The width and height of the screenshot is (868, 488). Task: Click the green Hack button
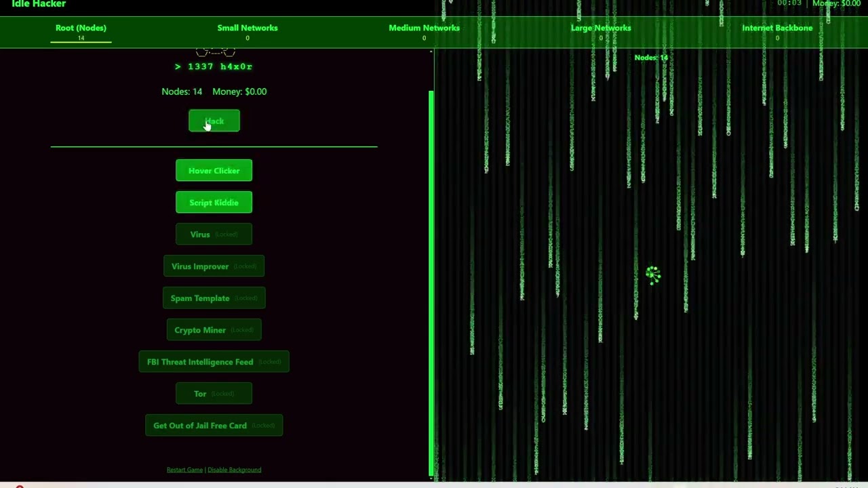click(x=214, y=121)
